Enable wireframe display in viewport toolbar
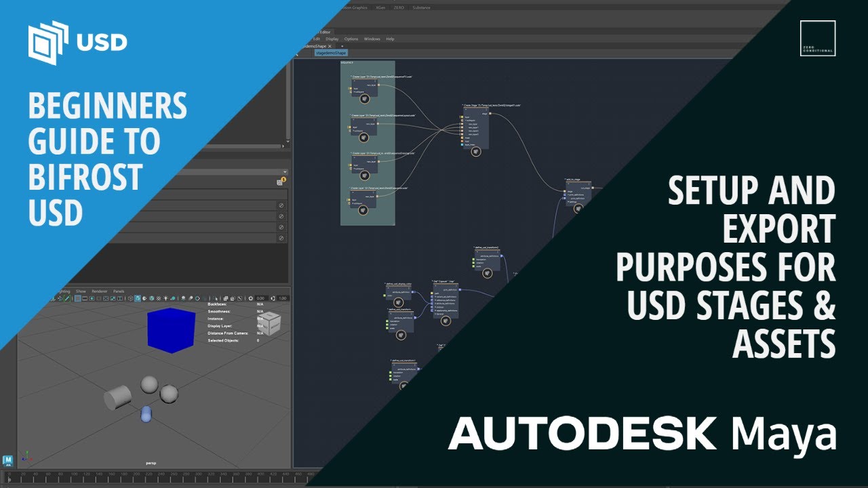This screenshot has height=488, width=868. pyautogui.click(x=130, y=298)
